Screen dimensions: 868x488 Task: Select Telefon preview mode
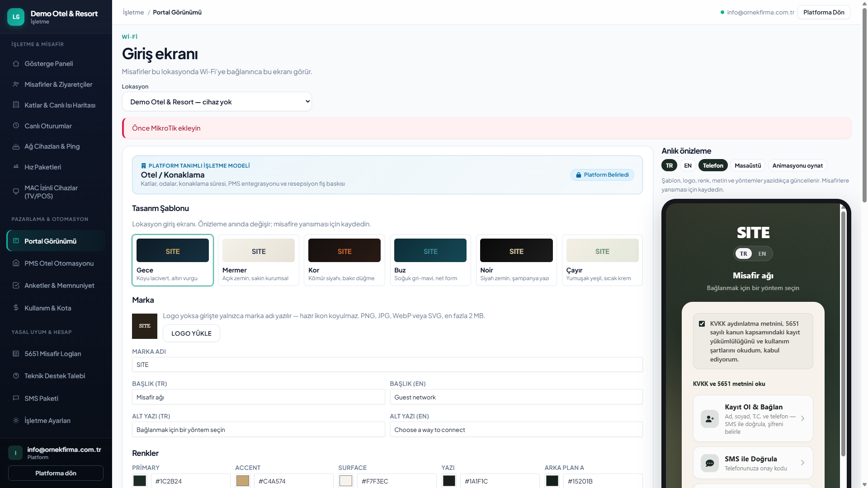click(713, 165)
